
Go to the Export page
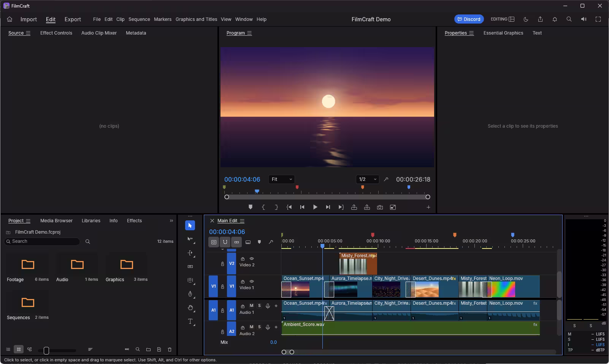pyautogui.click(x=73, y=19)
